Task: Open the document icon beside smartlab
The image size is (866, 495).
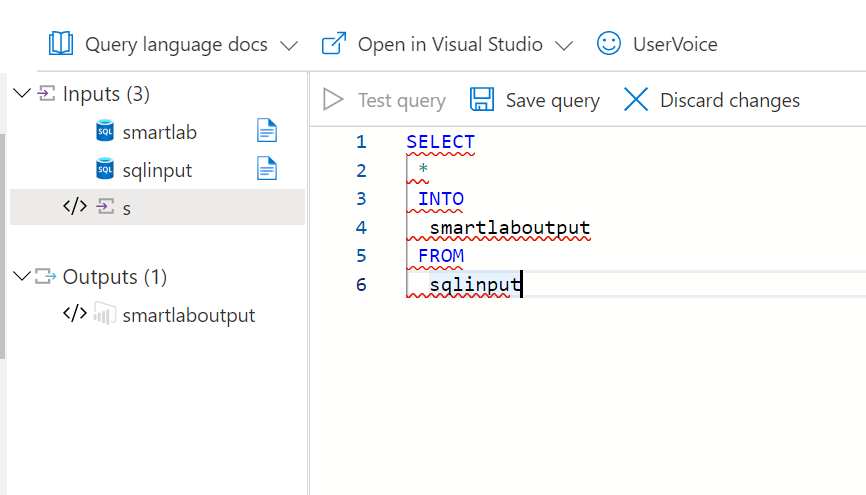Action: pyautogui.click(x=266, y=131)
